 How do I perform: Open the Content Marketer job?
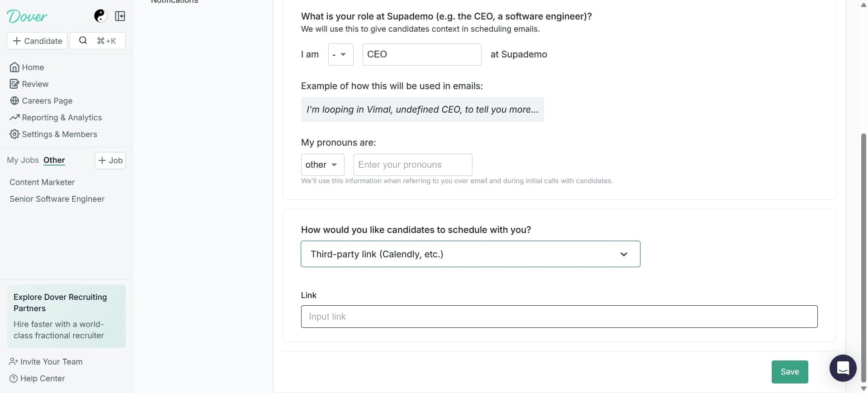(42, 182)
